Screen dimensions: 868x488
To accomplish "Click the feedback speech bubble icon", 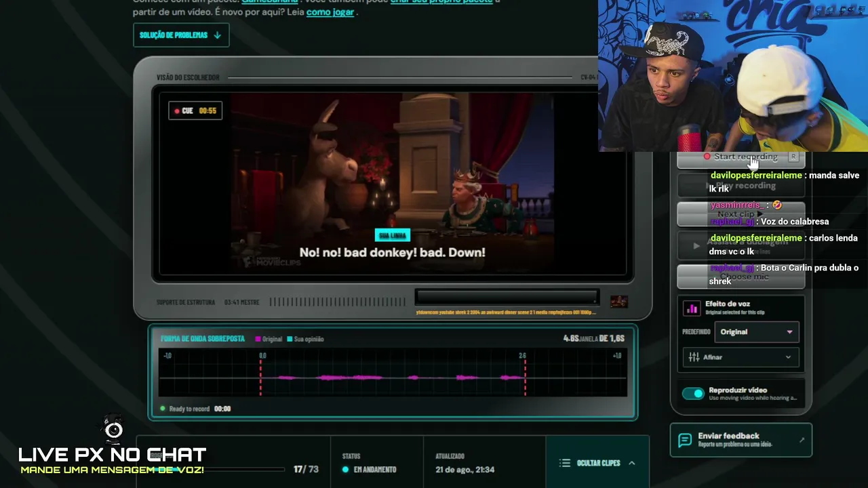I will pos(685,441).
